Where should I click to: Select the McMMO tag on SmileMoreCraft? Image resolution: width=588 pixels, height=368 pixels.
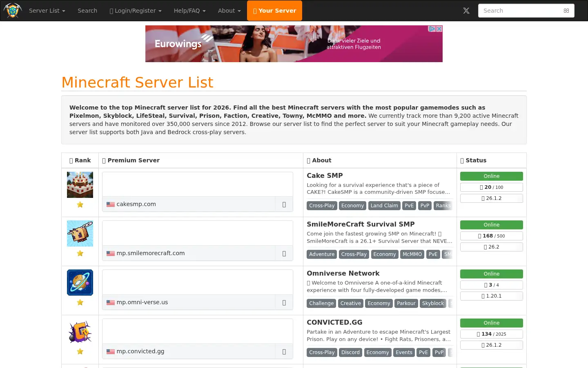click(412, 254)
